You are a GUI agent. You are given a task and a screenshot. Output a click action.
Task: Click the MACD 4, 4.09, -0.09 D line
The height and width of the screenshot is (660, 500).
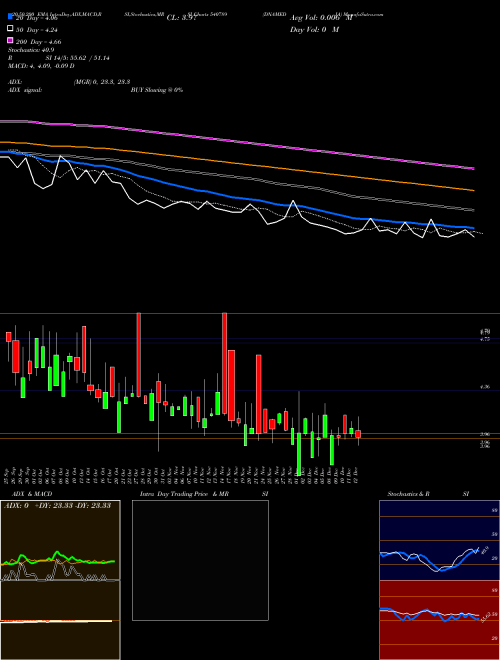(x=41, y=66)
